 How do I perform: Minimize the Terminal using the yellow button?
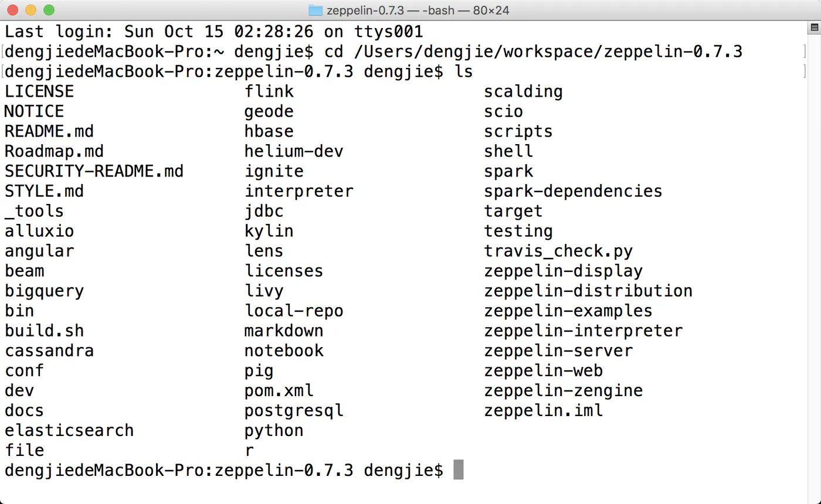coord(30,10)
